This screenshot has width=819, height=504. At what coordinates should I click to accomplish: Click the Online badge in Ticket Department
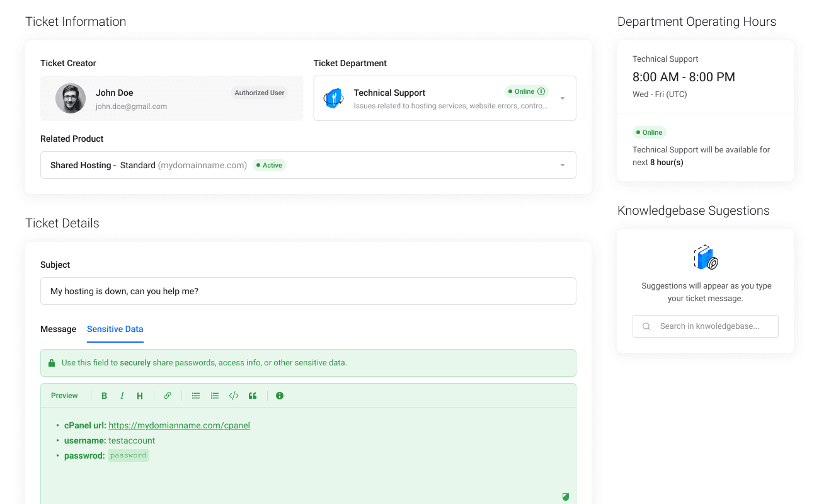(x=526, y=91)
